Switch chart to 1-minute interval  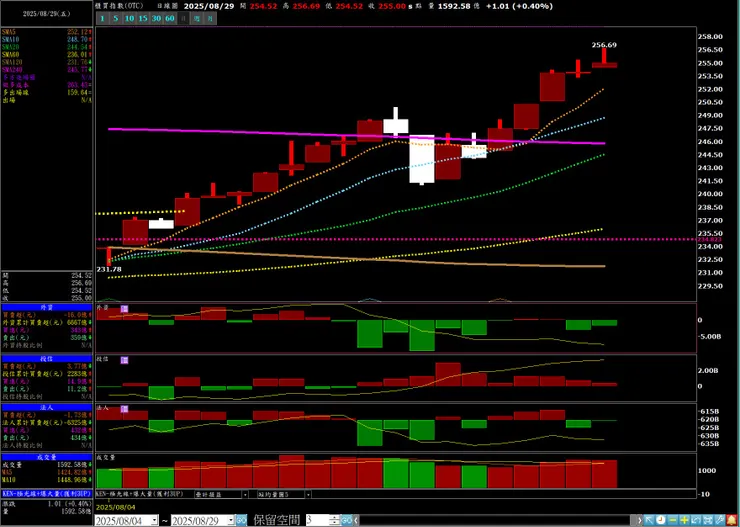point(102,18)
